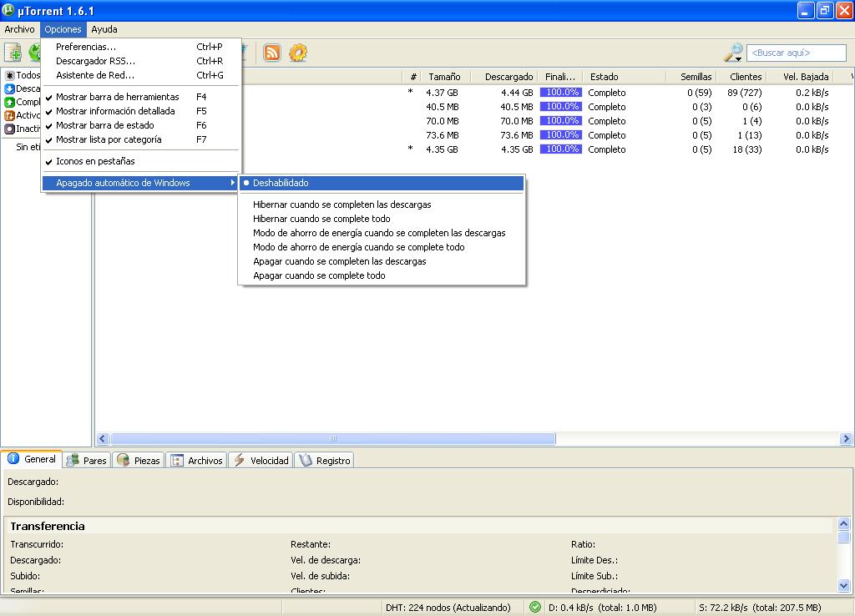855x616 pixels.
Task: Click the search magnifier icon
Action: tap(731, 52)
